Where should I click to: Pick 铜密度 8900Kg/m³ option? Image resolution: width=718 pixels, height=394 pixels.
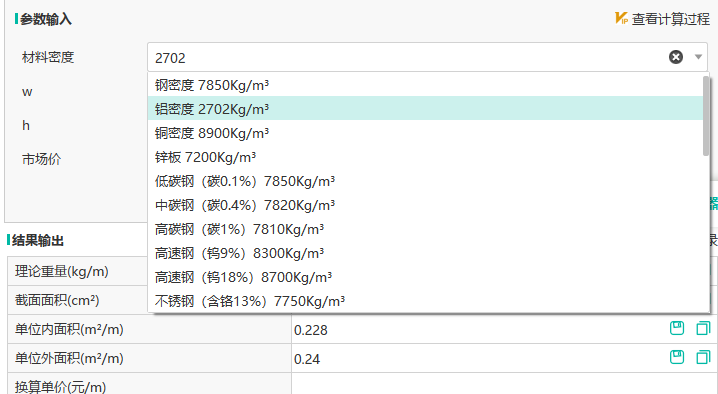point(425,133)
